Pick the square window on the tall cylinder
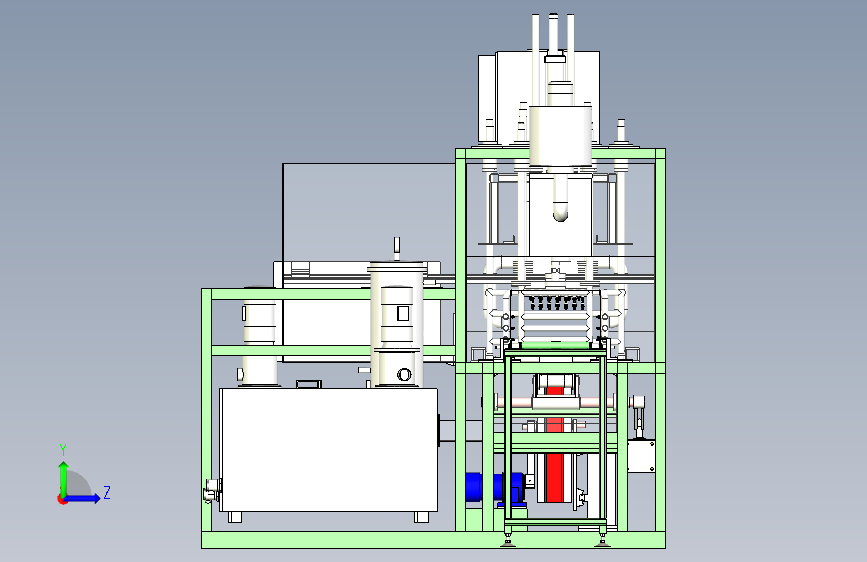The image size is (867, 562). click(403, 314)
